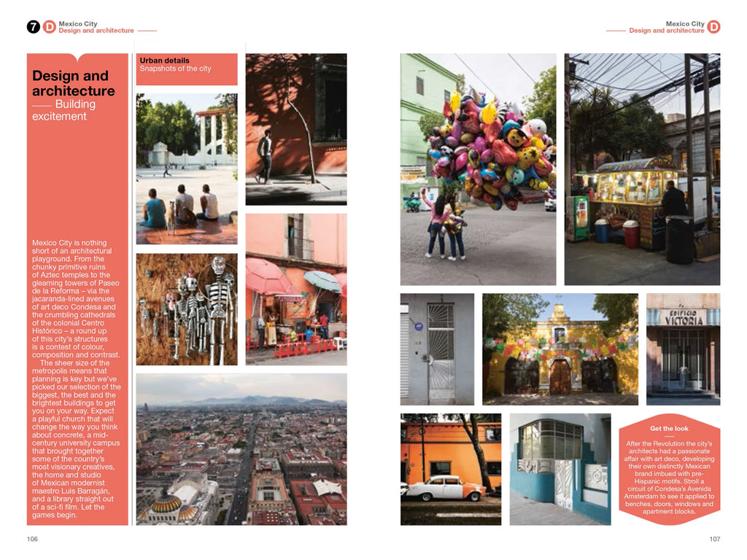Viewport: 747px width, 560px height.
Task: Select the colourful balloon bunch photo
Action: 478,168
